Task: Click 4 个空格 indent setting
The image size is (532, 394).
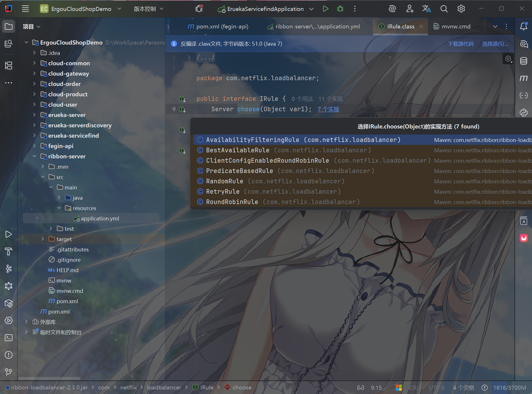Action: [463, 387]
